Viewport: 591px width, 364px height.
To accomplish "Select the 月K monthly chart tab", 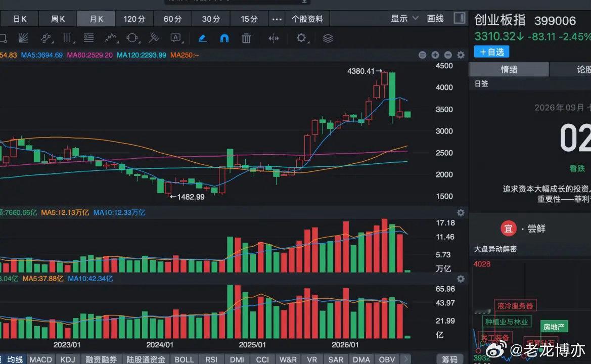I will (96, 19).
